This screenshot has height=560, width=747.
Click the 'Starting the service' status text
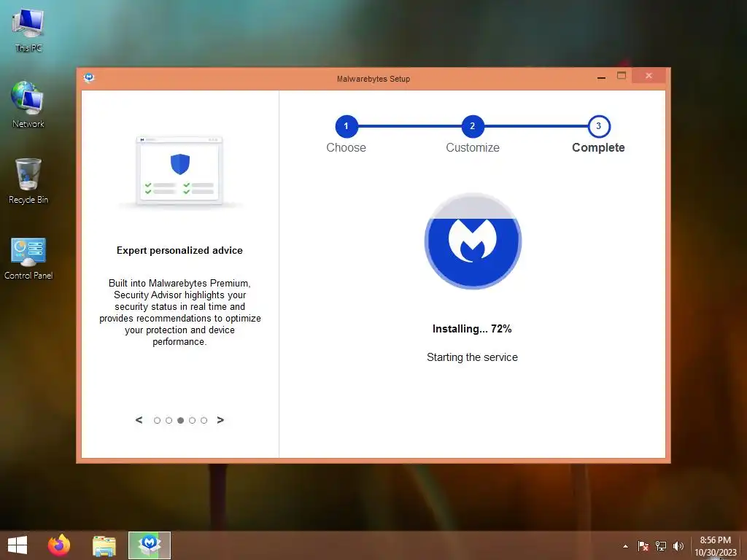(472, 357)
